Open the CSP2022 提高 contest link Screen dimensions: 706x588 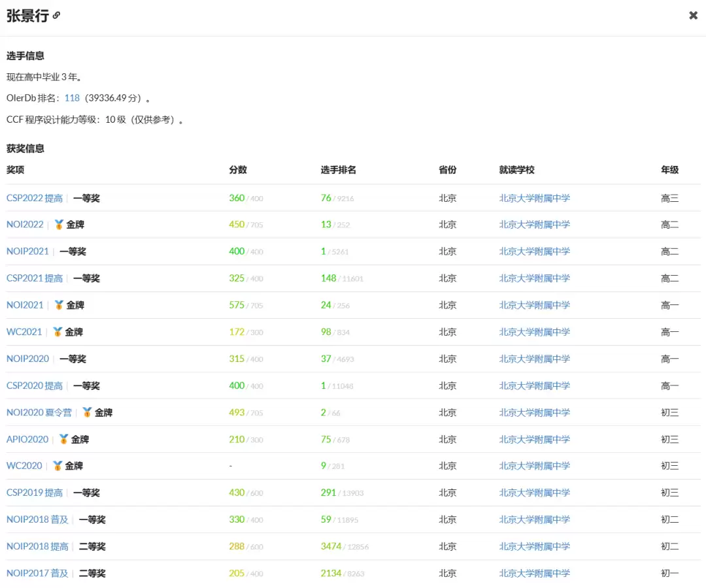35,198
